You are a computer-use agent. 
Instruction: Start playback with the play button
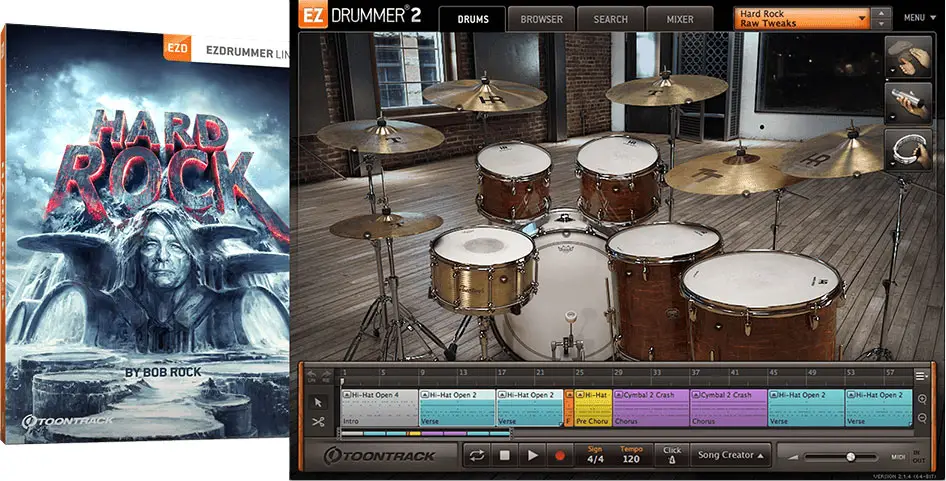[x=532, y=456]
